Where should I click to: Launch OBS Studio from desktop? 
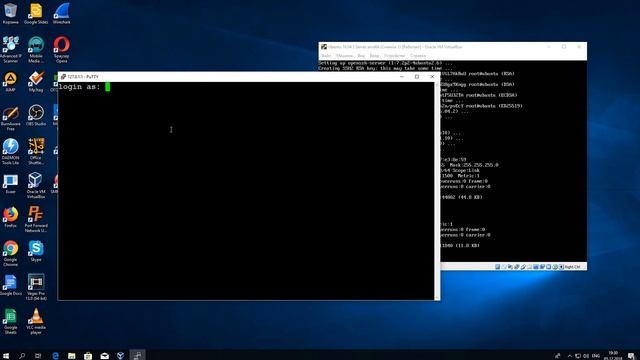pos(36,115)
